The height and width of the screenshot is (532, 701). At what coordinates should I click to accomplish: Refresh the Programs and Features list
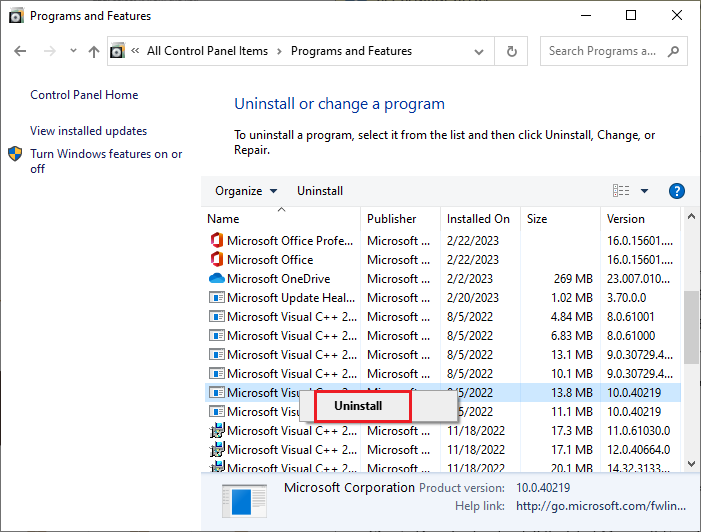click(x=511, y=51)
